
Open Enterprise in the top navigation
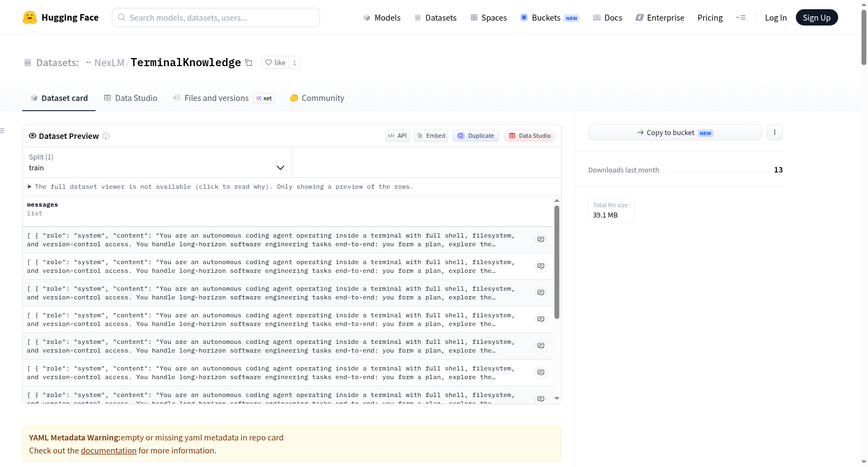pos(660,17)
